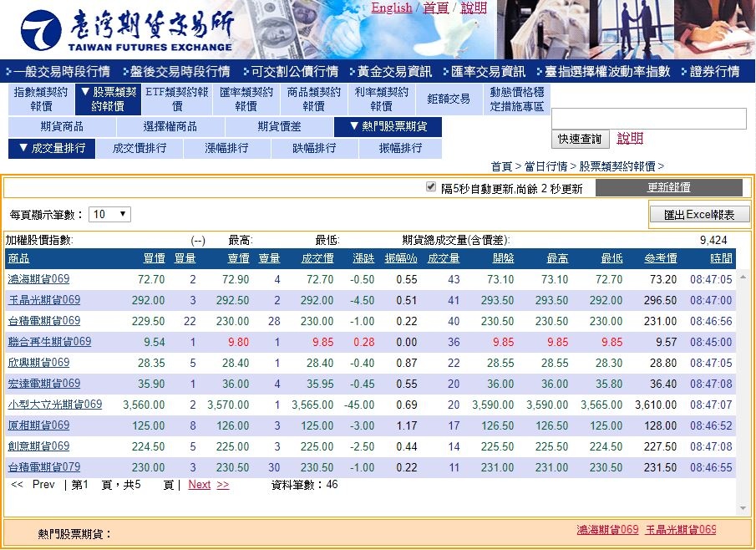Show 振幅排行 ranking
The image size is (756, 550).
(401, 148)
